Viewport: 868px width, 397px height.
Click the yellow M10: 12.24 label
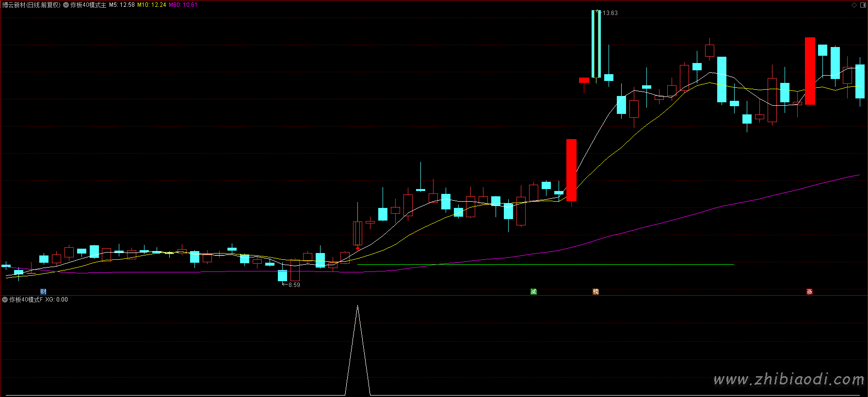(151, 5)
